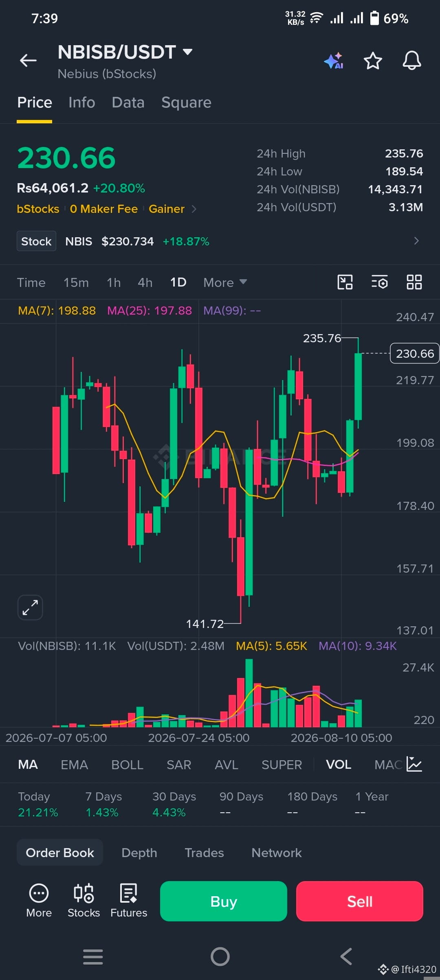Open the Trades tab
This screenshot has height=980, width=440.
pyautogui.click(x=204, y=853)
